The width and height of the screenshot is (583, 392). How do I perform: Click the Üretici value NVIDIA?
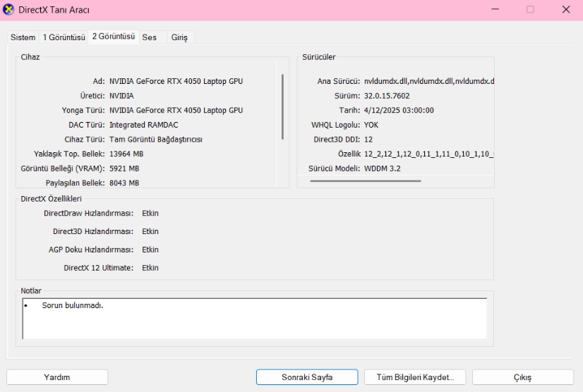pos(121,96)
